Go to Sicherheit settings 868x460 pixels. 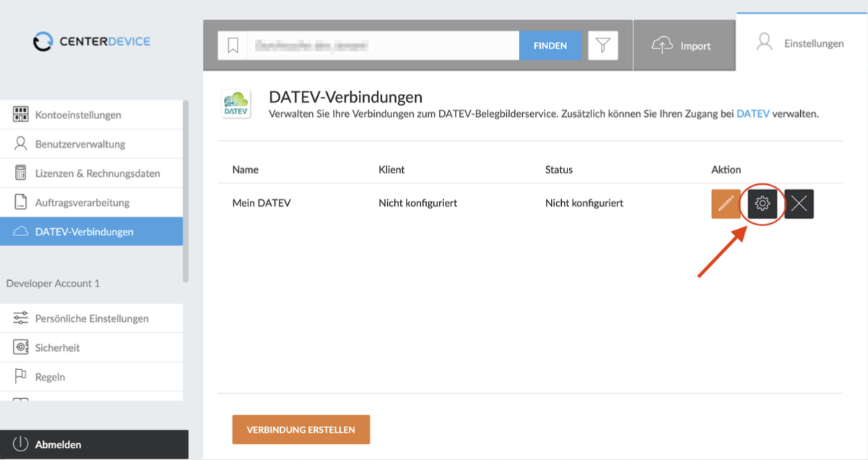coord(91,347)
